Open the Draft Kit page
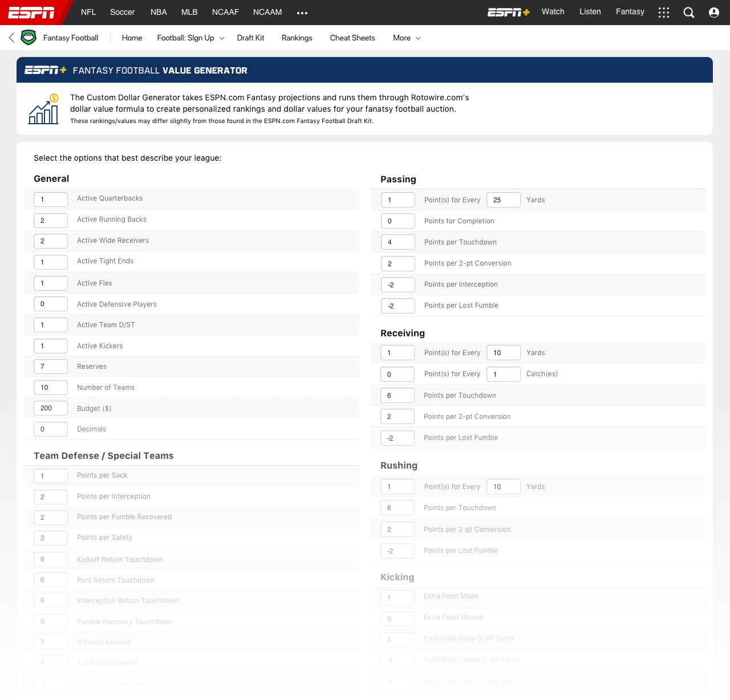Image resolution: width=730 pixels, height=700 pixels. [x=251, y=38]
